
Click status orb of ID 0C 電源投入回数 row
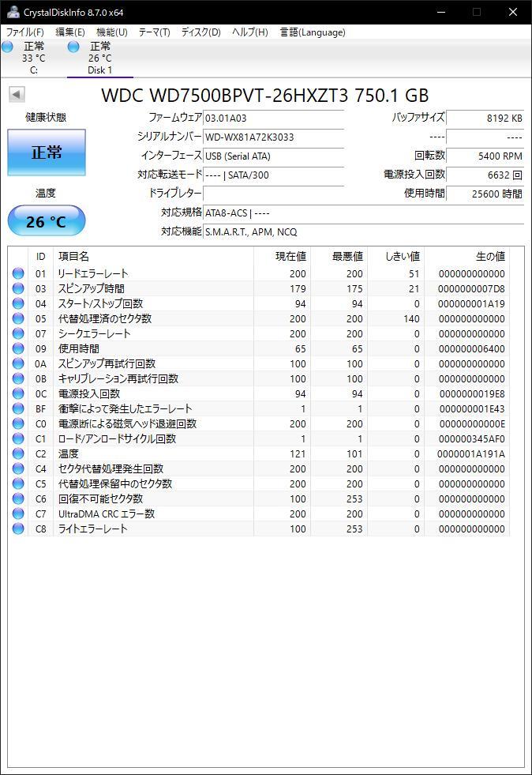(18, 393)
